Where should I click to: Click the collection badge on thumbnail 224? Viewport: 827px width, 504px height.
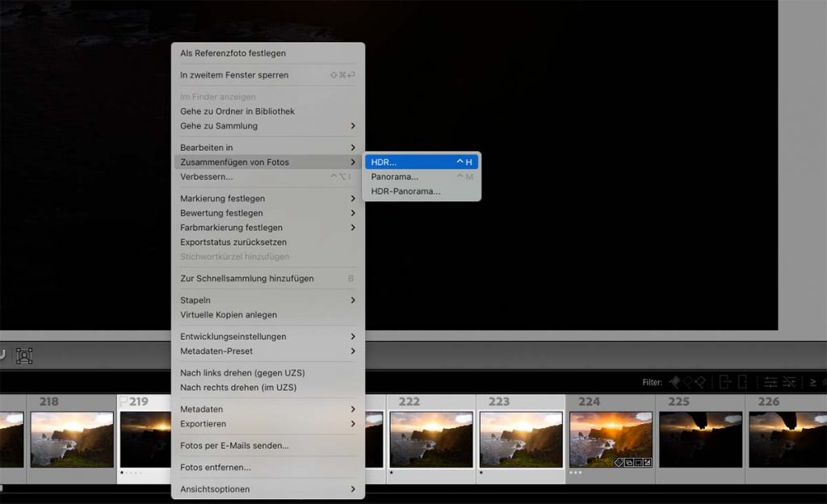click(x=628, y=462)
